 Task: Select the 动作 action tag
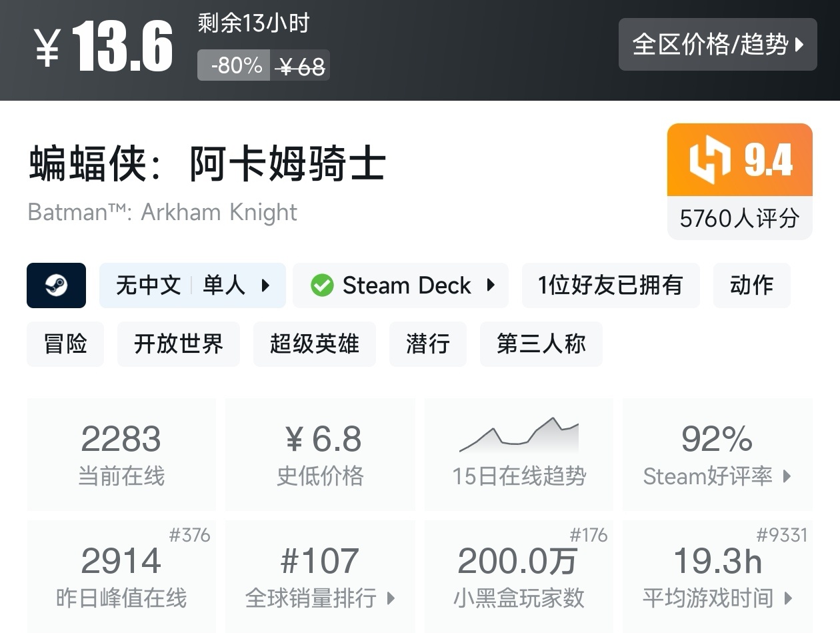click(751, 285)
